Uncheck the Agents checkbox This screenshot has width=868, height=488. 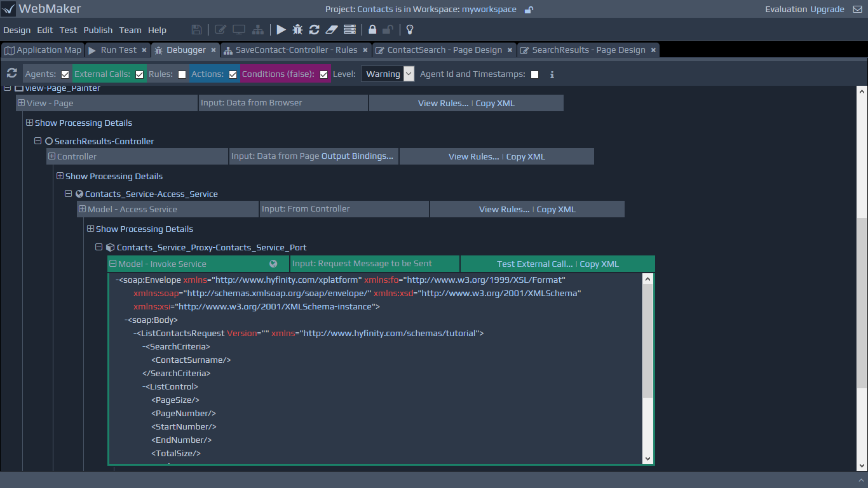(x=65, y=74)
